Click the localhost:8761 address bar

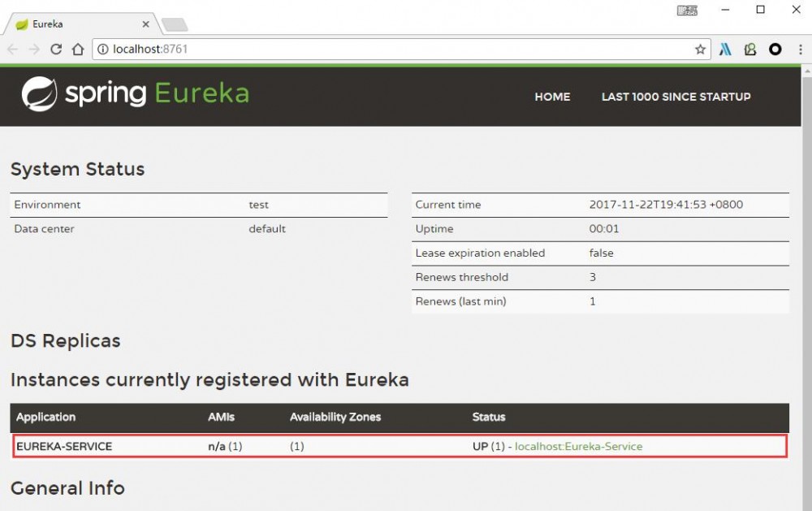click(x=401, y=50)
